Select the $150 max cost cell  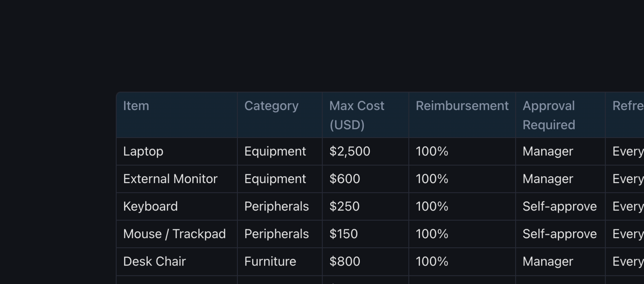[x=344, y=234]
